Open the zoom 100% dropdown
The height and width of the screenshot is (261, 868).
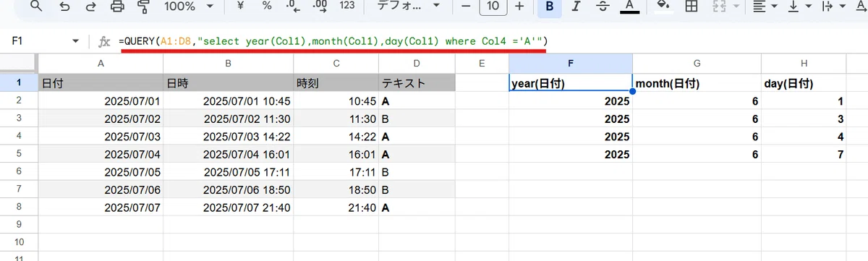(x=189, y=7)
